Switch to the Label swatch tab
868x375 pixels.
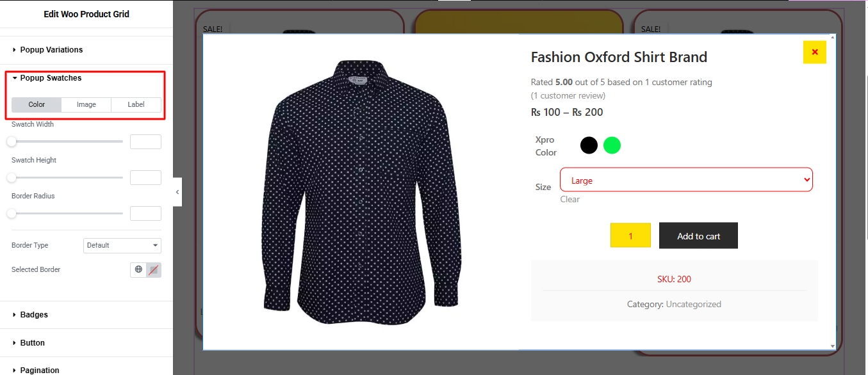[x=136, y=105]
